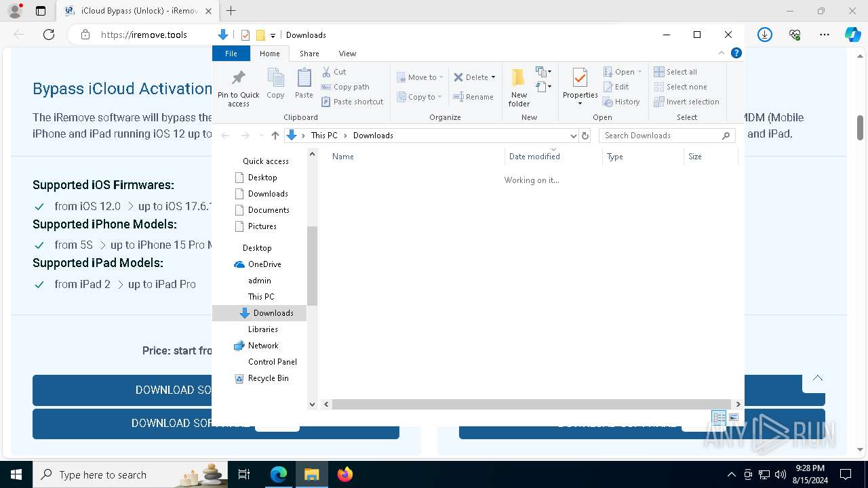
Task: Switch to Share ribbon tab
Action: point(309,54)
